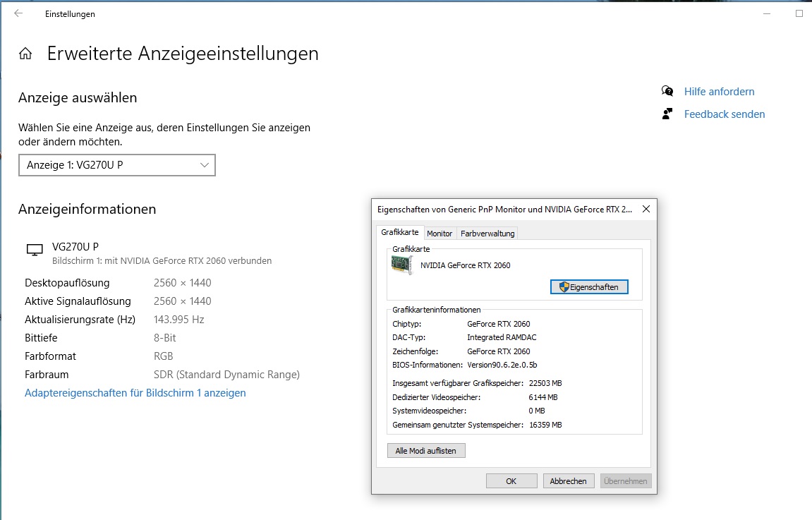Viewport: 812px width, 520px height.
Task: Open the Anzeige 1: VG270U P dropdown
Action: [117, 165]
